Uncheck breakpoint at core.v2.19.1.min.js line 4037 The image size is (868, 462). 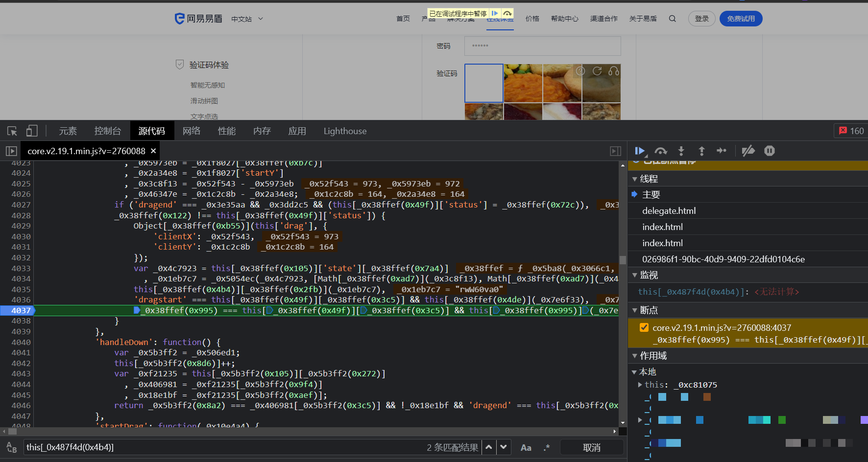click(x=644, y=327)
